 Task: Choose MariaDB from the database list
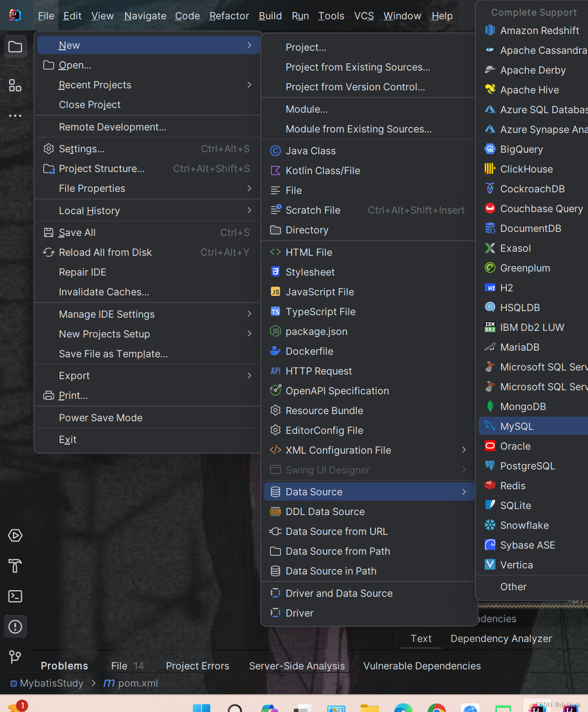(x=533, y=347)
